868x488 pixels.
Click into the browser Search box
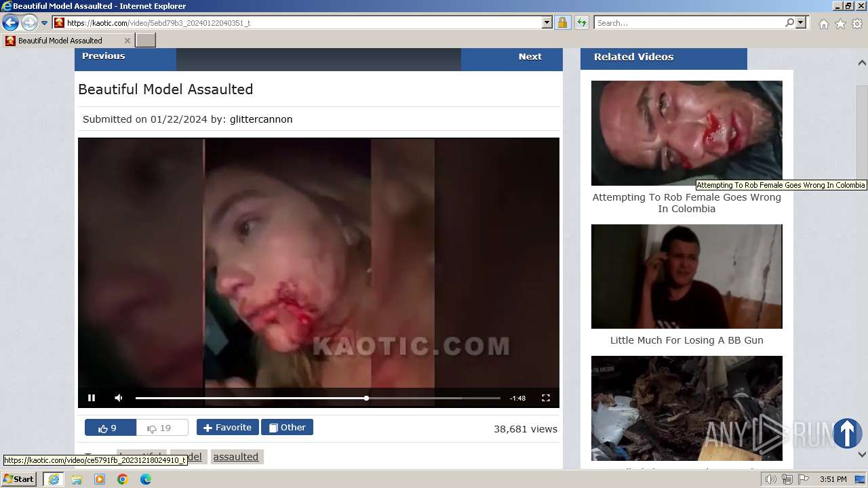pyautogui.click(x=689, y=22)
